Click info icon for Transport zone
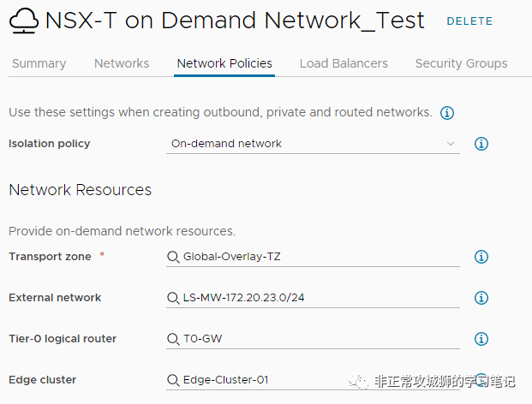This screenshot has height=404, width=532. tap(481, 257)
